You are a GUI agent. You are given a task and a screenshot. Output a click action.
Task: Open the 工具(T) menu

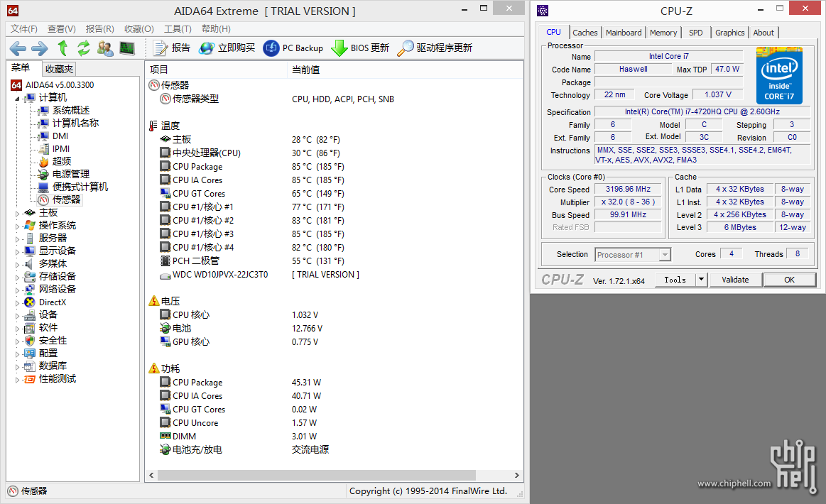tap(178, 29)
